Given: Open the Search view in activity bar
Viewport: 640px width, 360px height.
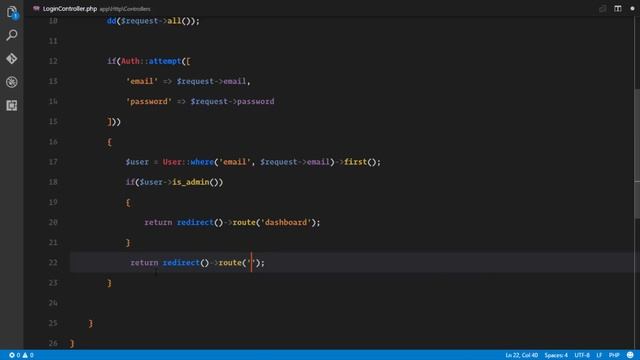Looking at the screenshot, I should point(12,36).
